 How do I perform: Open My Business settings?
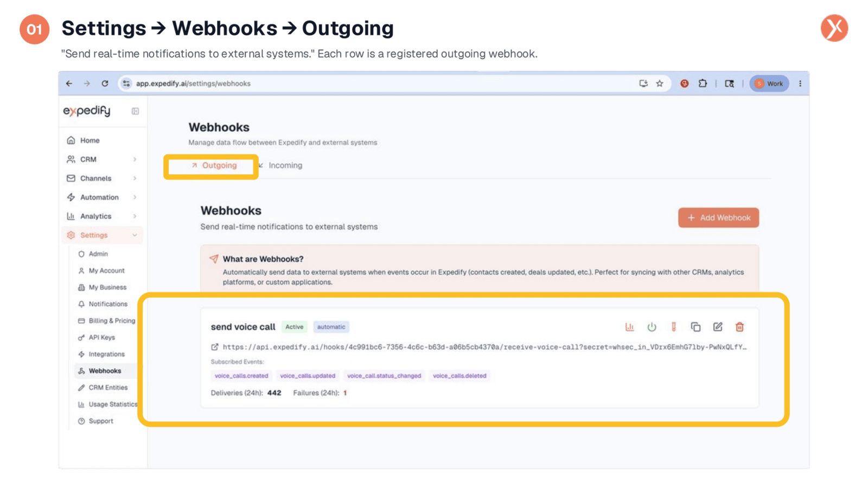pyautogui.click(x=107, y=287)
